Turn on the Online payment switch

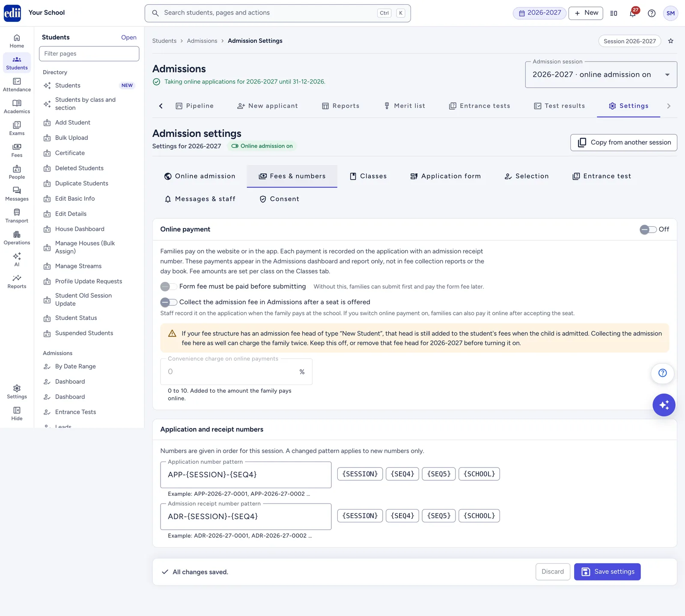(x=648, y=230)
